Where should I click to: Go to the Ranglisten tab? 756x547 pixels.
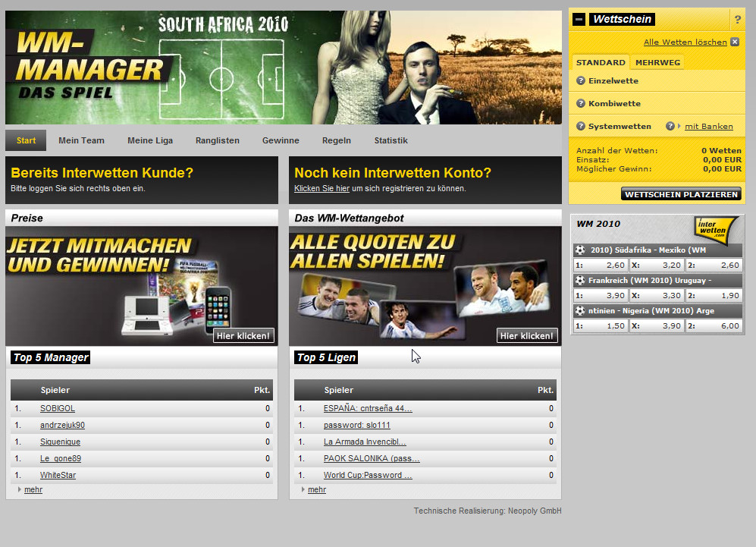pyautogui.click(x=218, y=140)
